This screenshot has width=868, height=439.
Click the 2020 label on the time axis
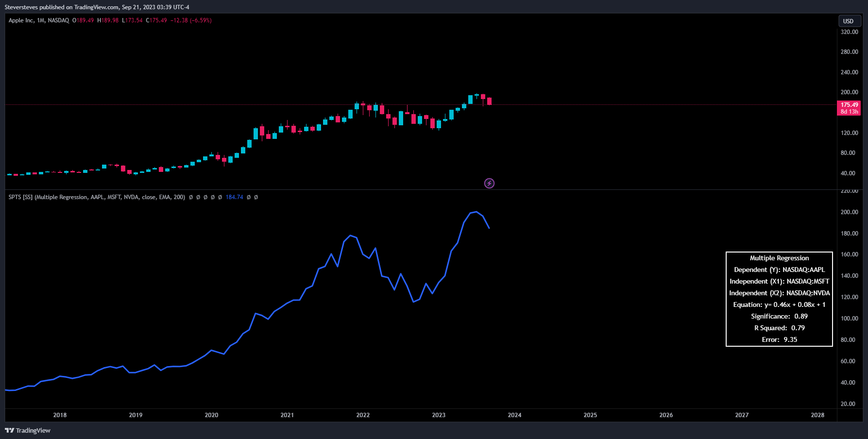coord(211,415)
